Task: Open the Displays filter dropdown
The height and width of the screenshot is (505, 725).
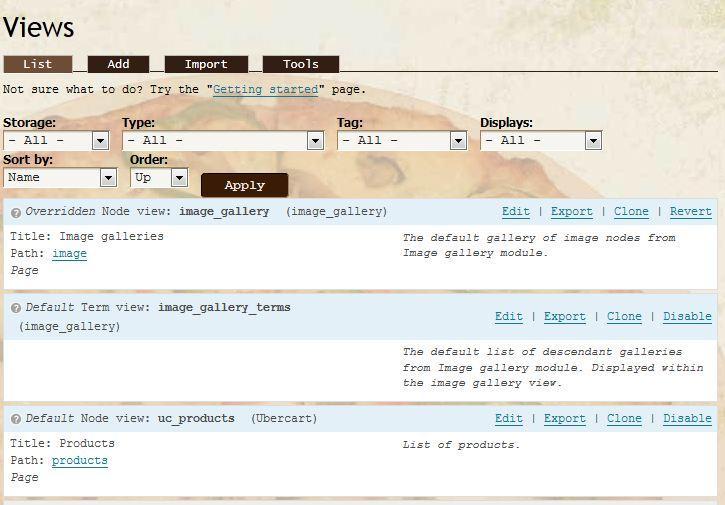Action: (x=541, y=141)
